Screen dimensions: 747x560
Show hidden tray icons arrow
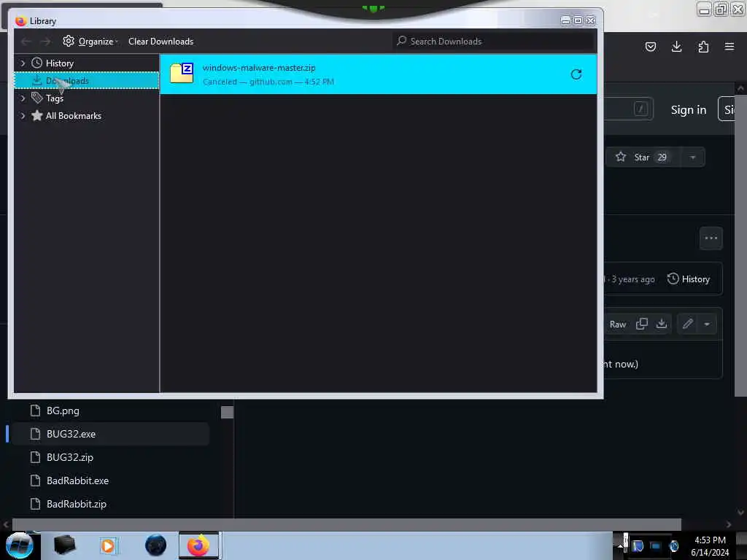point(620,545)
